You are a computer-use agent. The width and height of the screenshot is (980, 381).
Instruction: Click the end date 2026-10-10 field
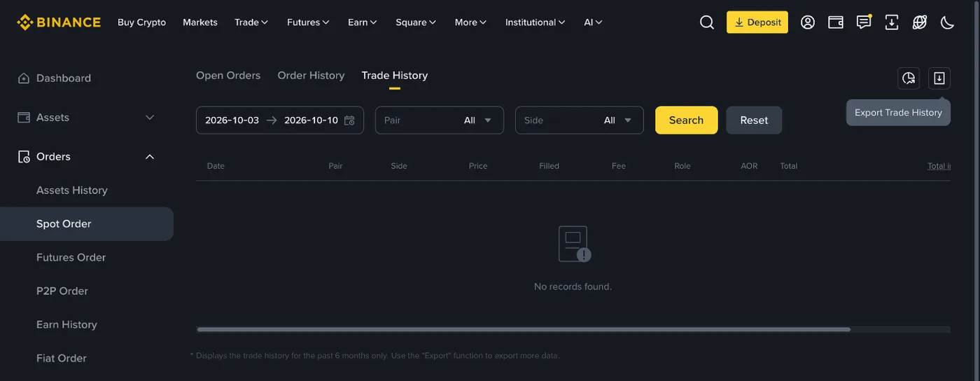(x=311, y=120)
